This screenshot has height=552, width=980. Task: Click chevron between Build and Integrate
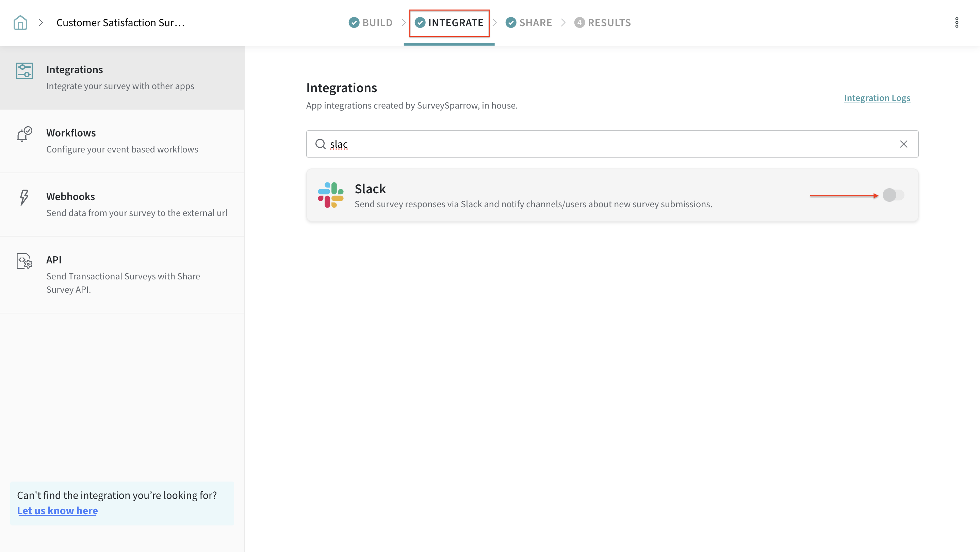[404, 22]
